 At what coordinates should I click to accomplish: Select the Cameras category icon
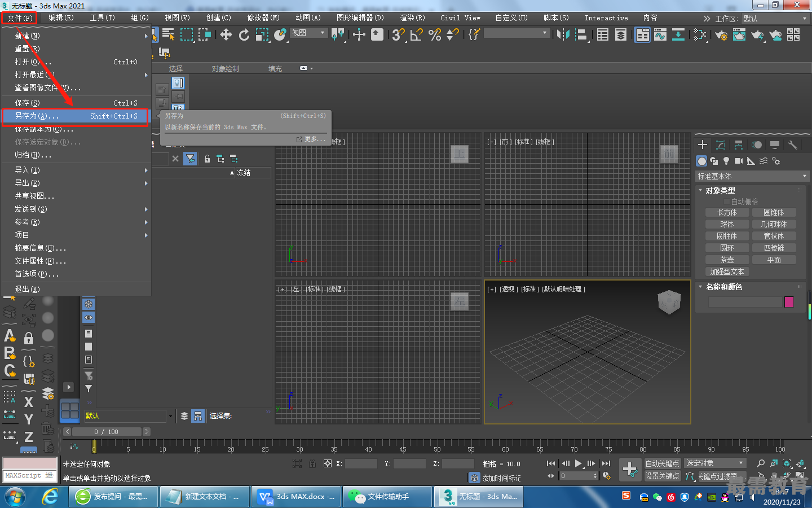739,161
